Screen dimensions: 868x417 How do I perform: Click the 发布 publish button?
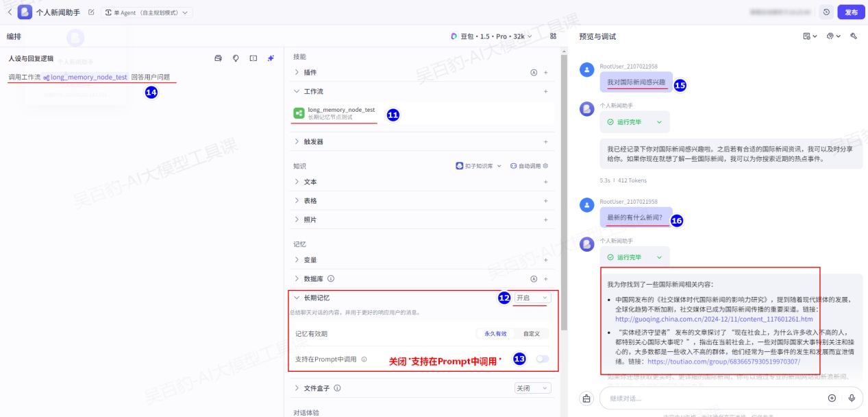851,12
